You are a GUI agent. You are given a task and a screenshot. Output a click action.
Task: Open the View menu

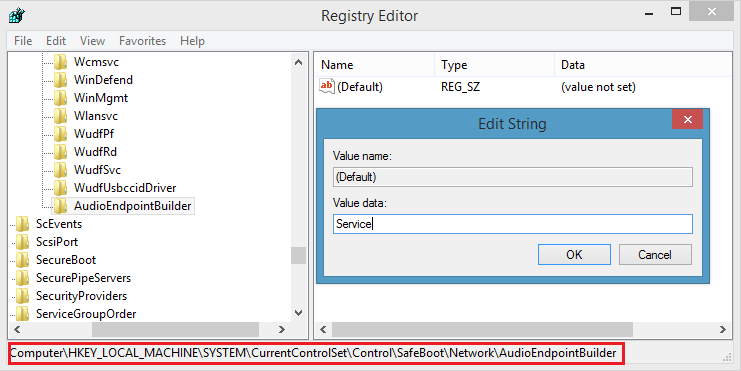click(92, 41)
